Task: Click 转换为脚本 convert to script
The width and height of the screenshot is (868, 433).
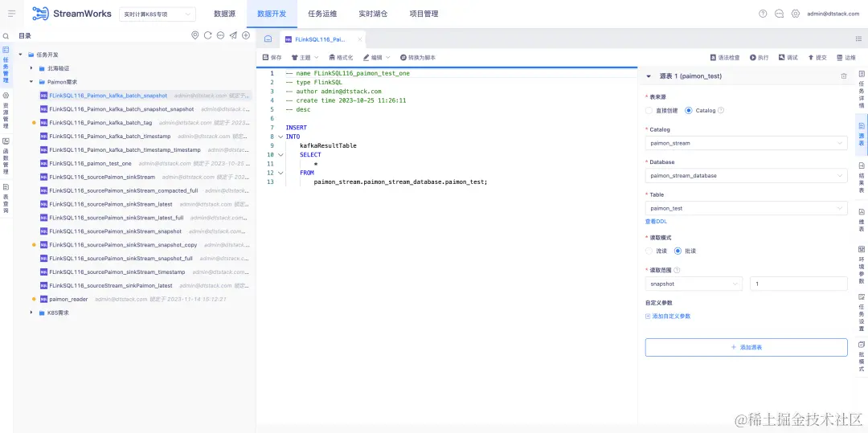Action: coord(418,58)
